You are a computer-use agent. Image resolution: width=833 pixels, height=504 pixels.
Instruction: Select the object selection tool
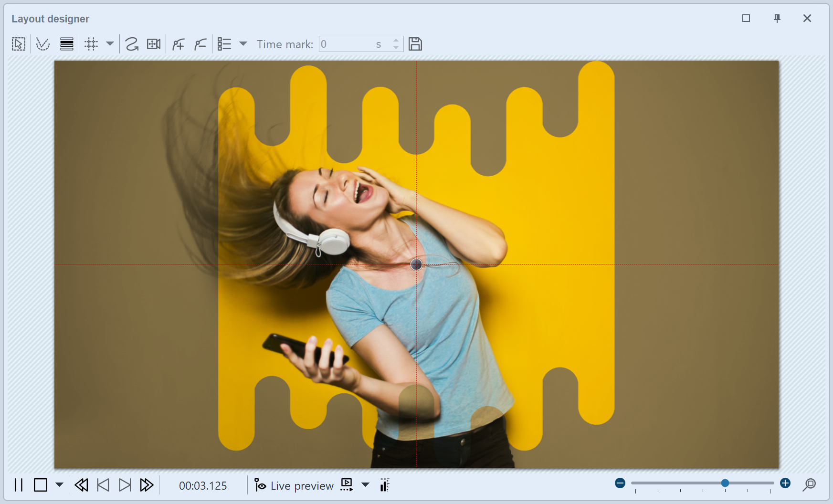tap(18, 43)
